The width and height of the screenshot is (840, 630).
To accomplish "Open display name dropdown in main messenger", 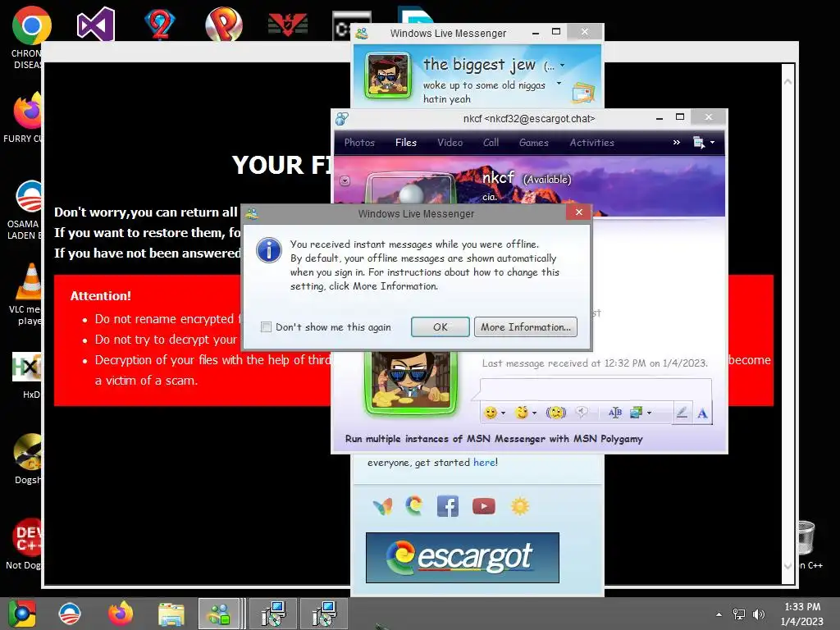I will 562,66.
